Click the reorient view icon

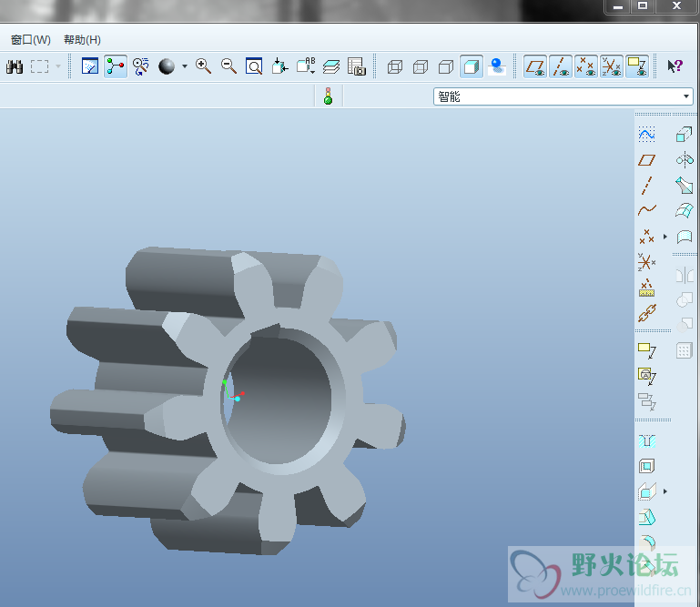click(280, 66)
